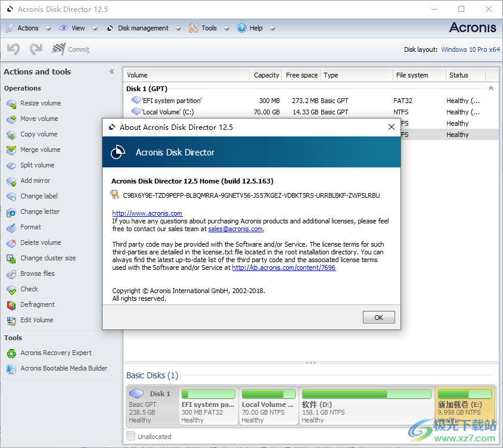503x448 pixels.
Task: Click the Commit checkered flag icon
Action: 59,49
